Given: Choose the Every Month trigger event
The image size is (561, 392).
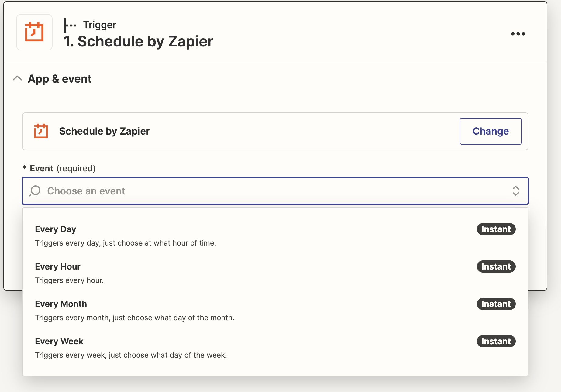Looking at the screenshot, I should click(275, 310).
